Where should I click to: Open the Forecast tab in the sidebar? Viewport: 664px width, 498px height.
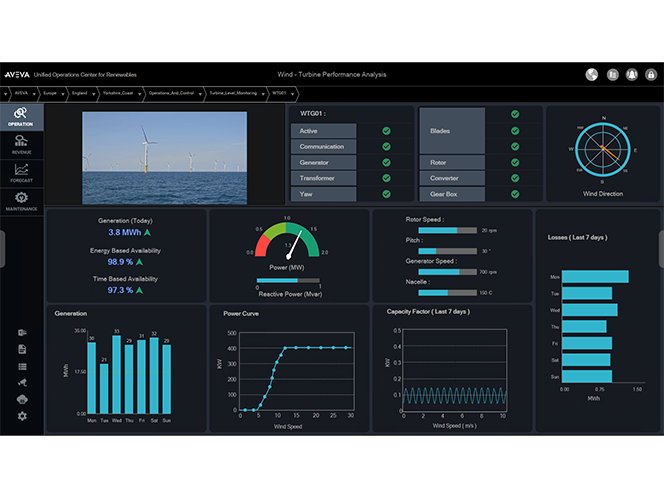(x=21, y=173)
